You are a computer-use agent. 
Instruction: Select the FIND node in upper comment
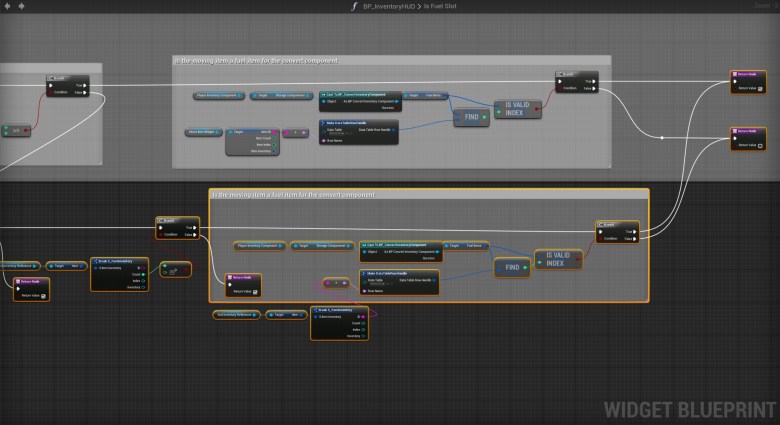[470, 118]
